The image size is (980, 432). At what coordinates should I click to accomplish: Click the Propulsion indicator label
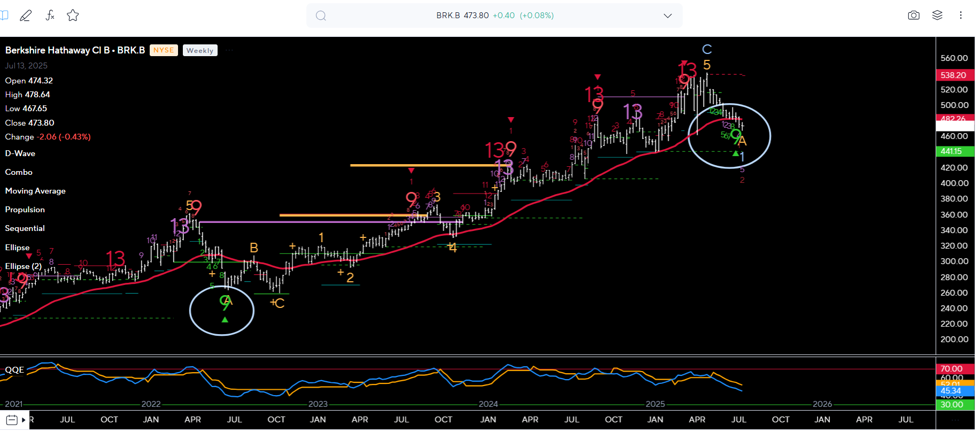[x=25, y=210]
